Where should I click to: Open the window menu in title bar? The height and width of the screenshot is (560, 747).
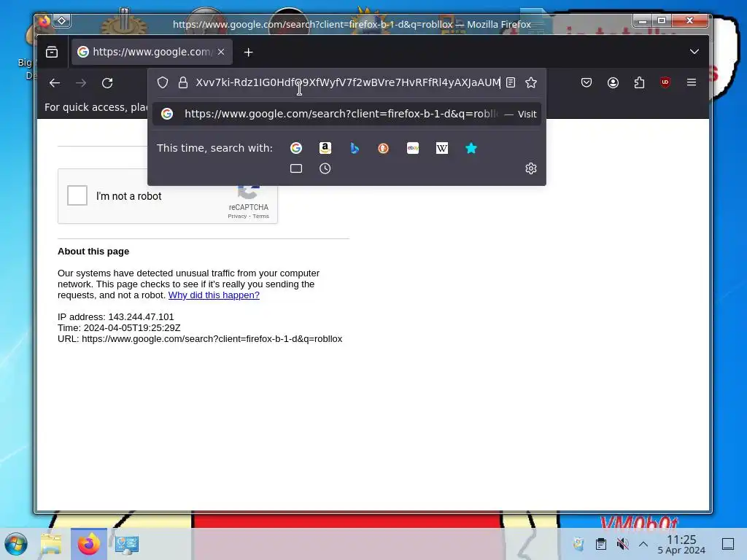click(x=62, y=20)
